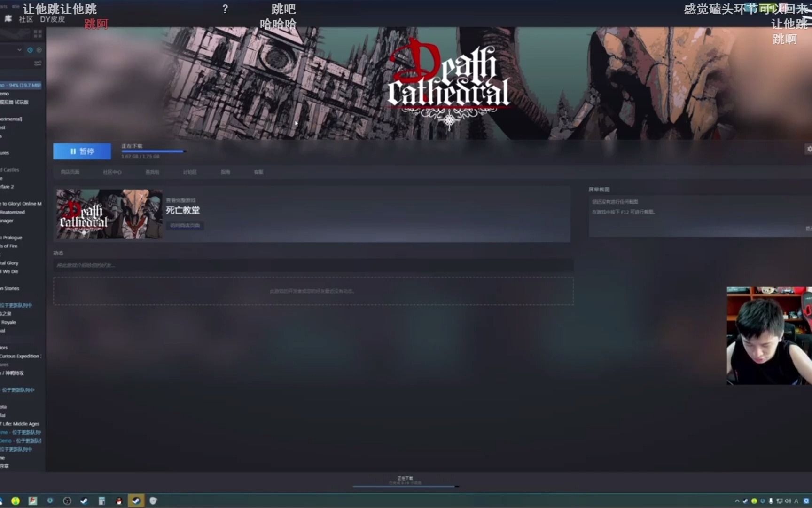Open game settings gear icon
Viewport: 812px width, 508px height.
809,149
